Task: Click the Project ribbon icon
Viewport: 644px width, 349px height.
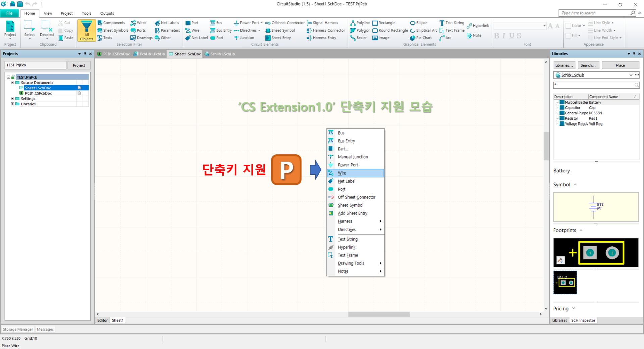Action: (10, 30)
